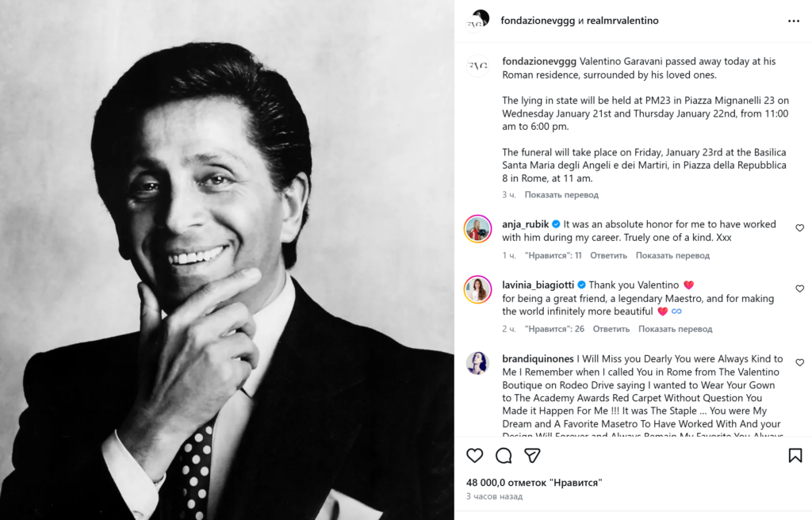View the 48 000 likes list
Screen dimensions: 812x520
(x=534, y=482)
